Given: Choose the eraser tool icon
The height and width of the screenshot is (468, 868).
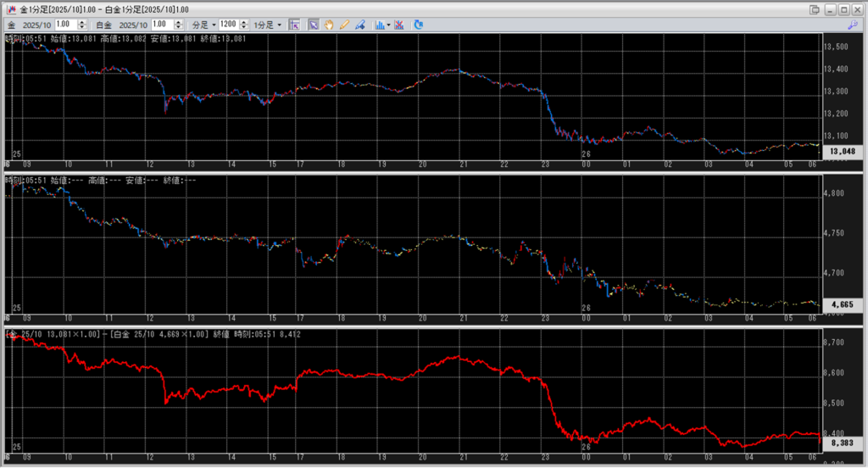Looking at the screenshot, I should tap(361, 25).
